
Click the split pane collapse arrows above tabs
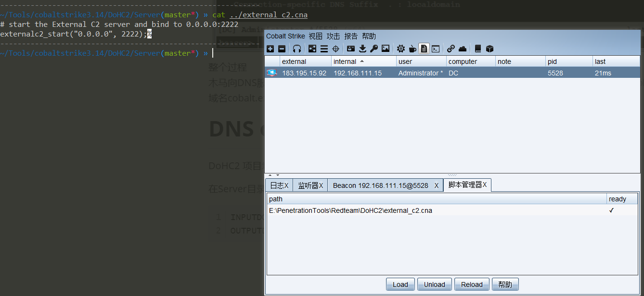273,175
